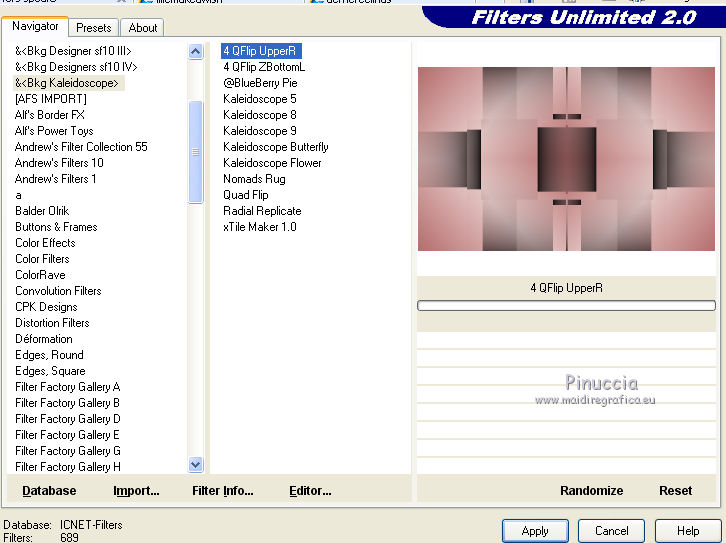Open the Presets tab

pos(94,28)
